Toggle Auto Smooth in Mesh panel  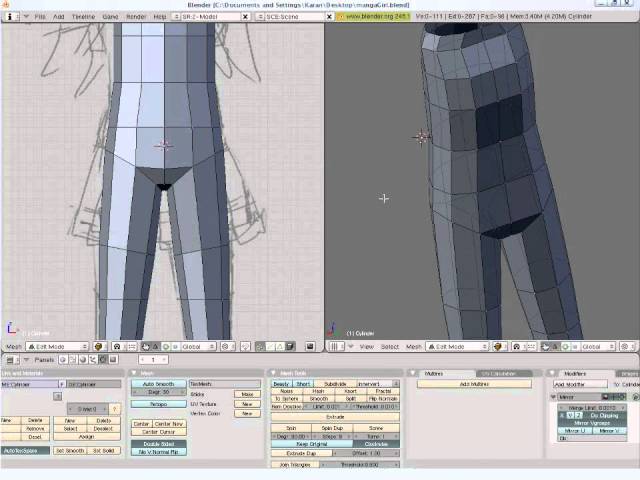pos(159,384)
